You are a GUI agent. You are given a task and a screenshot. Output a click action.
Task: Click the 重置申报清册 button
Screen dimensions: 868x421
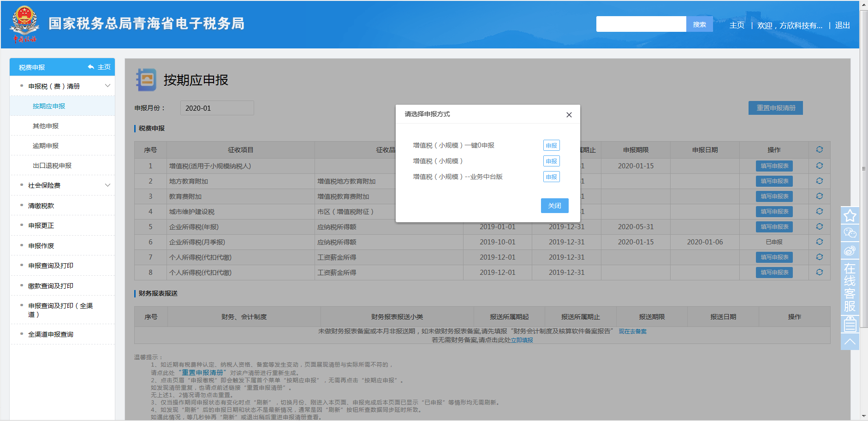[x=775, y=107]
